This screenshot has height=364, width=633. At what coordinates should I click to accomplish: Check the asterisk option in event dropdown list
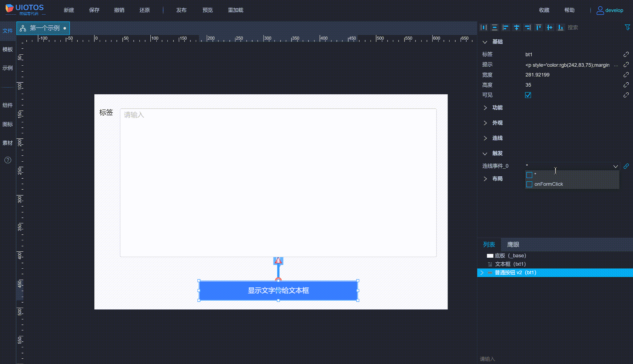pos(529,175)
